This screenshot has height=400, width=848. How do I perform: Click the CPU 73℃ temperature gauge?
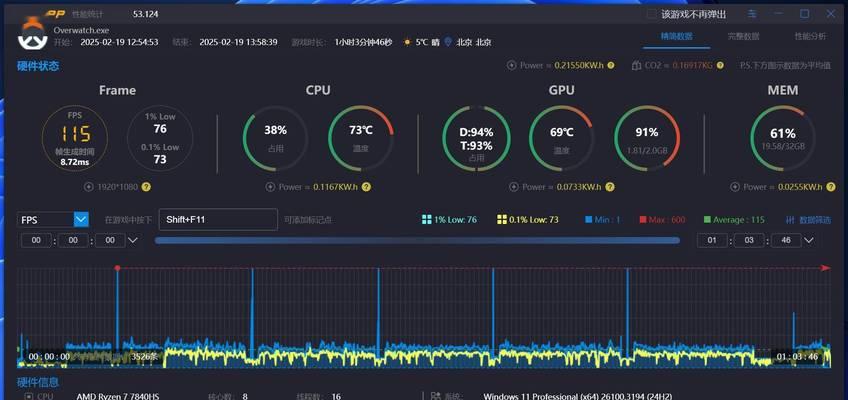pyautogui.click(x=361, y=138)
